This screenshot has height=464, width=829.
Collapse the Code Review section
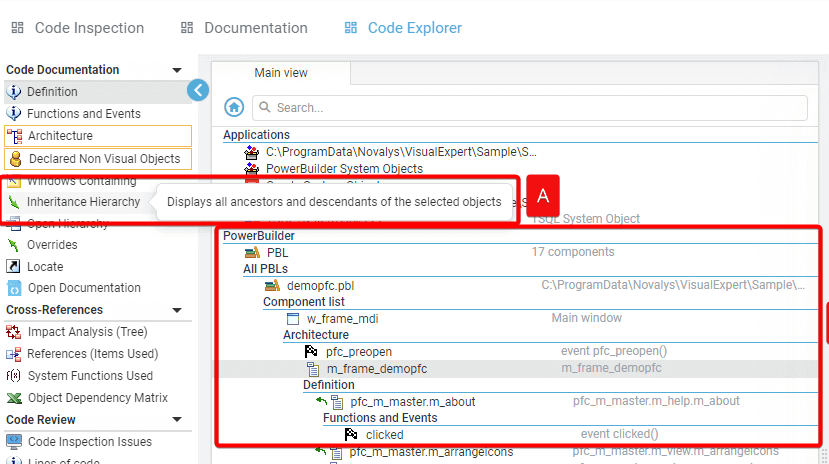tap(177, 420)
